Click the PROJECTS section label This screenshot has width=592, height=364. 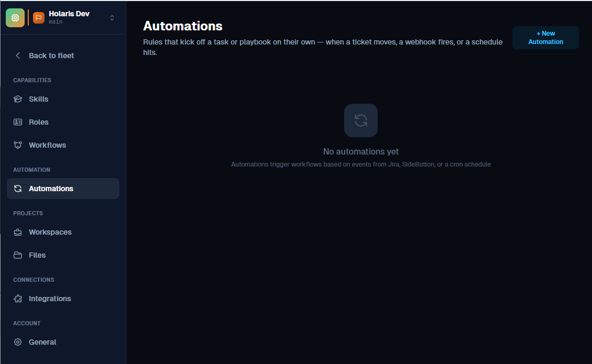(x=28, y=213)
